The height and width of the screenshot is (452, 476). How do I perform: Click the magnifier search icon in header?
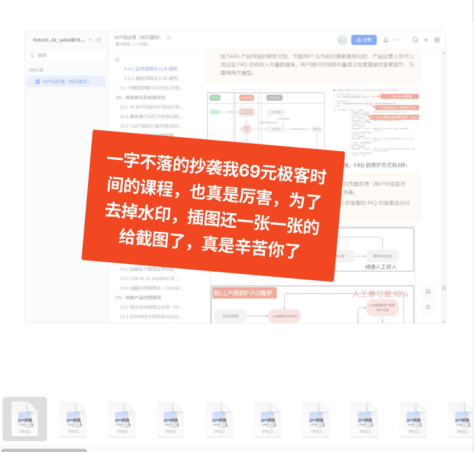[x=415, y=40]
